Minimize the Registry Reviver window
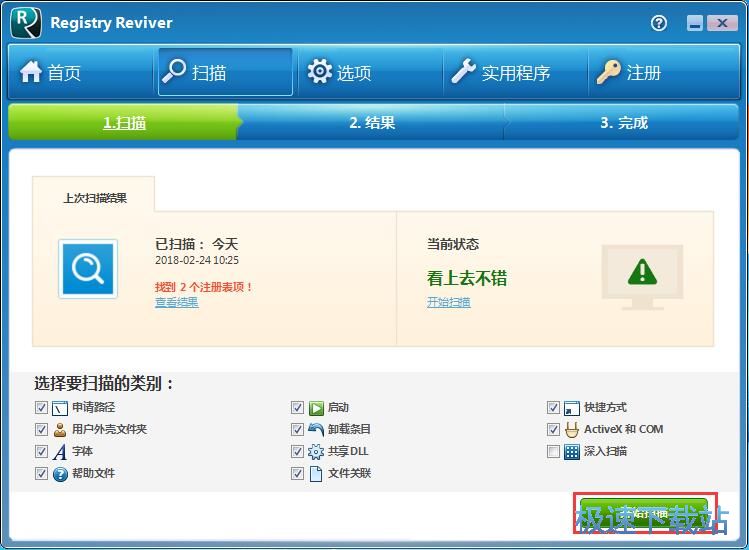This screenshot has height=550, width=749. coord(695,23)
